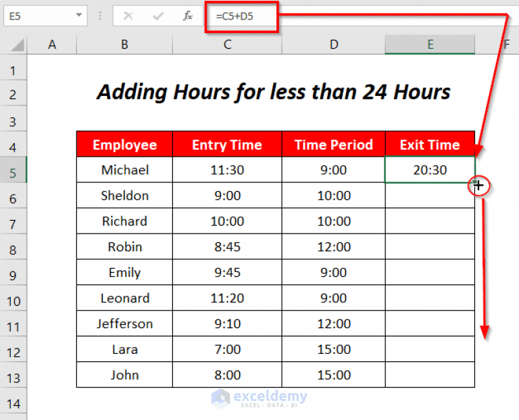This screenshot has height=420, width=519.
Task: Select column C header
Action: pos(227,45)
